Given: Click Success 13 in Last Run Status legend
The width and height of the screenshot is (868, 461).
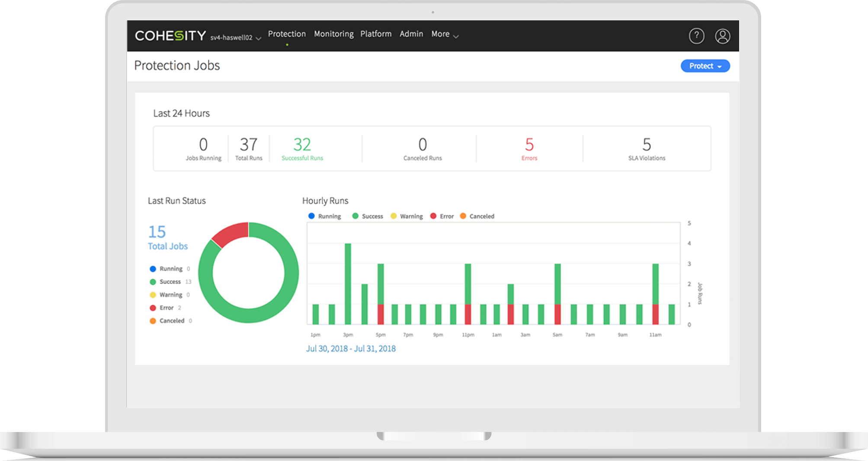Looking at the screenshot, I should 170,282.
